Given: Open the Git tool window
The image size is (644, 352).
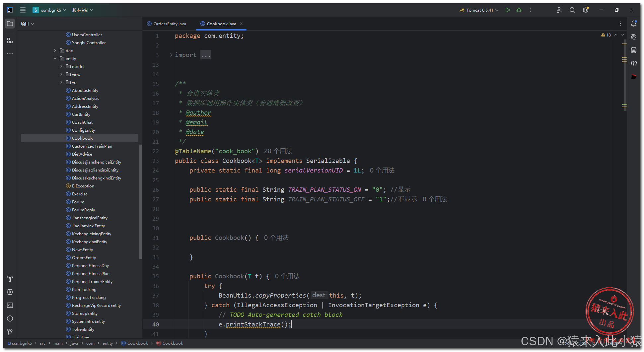Looking at the screenshot, I should point(10,332).
